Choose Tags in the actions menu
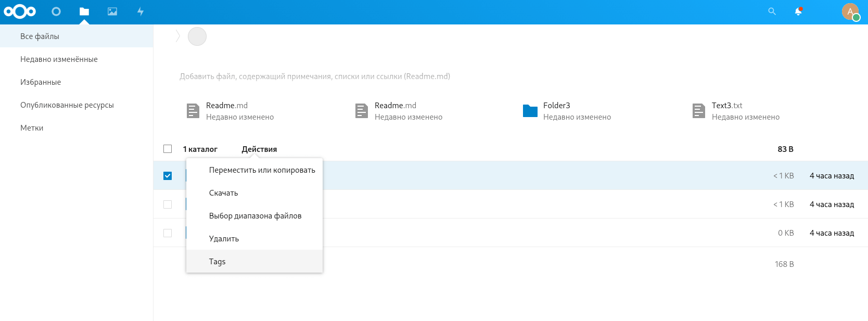The width and height of the screenshot is (868, 321). point(217,262)
